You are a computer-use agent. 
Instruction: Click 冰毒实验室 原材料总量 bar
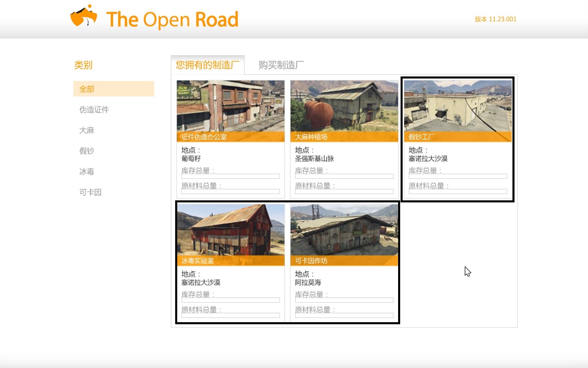pos(231,315)
